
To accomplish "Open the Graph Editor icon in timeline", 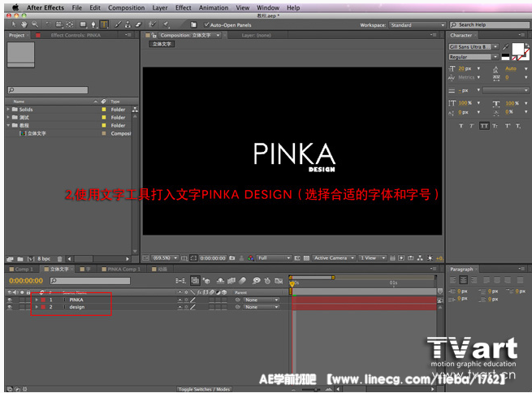I will point(279,281).
